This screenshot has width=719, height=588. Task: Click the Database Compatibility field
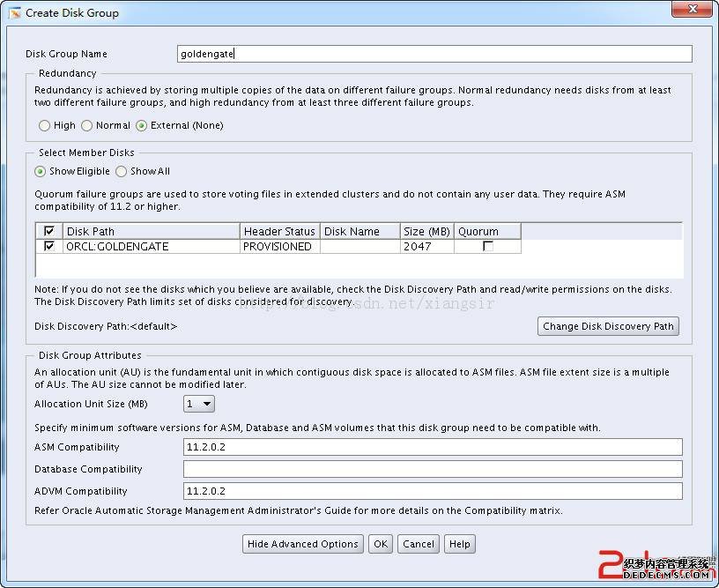click(x=433, y=469)
